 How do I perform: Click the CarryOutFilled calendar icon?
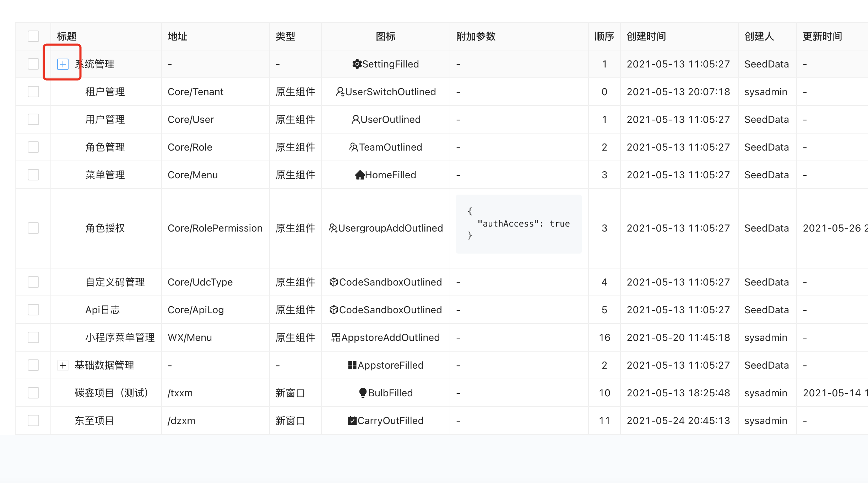tap(352, 420)
